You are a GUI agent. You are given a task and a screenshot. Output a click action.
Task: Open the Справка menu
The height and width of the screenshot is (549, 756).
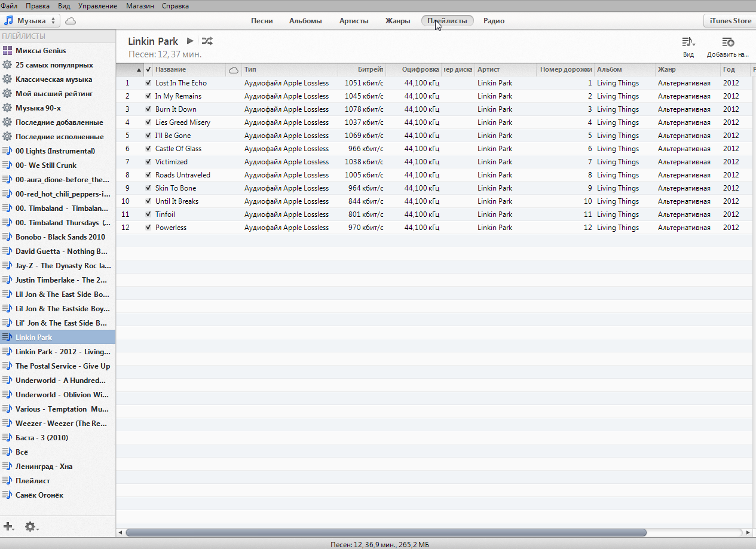click(175, 6)
